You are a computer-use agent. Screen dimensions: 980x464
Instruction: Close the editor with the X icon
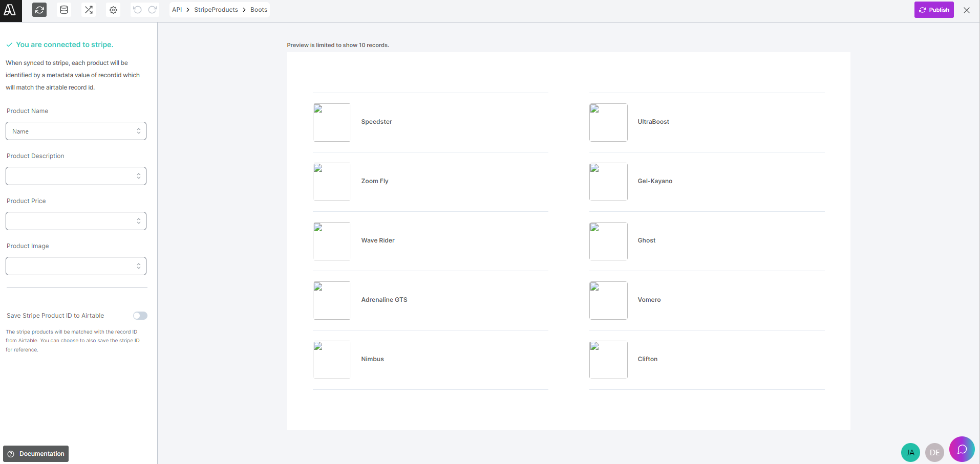[x=967, y=10]
